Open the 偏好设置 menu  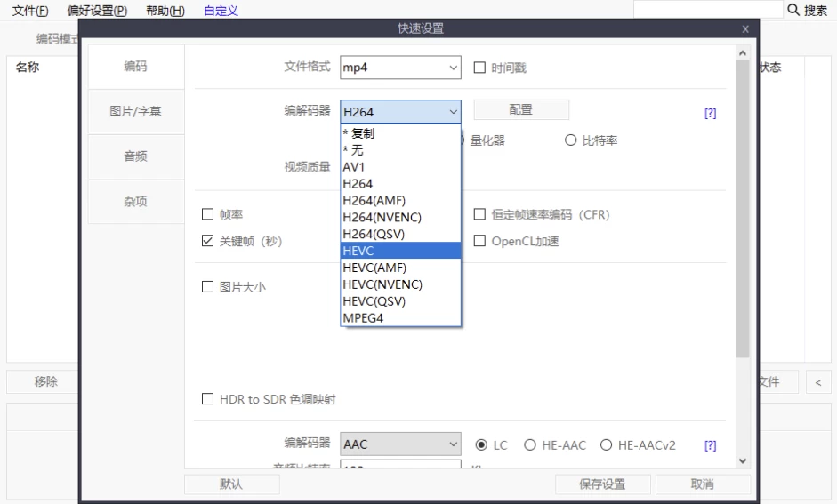point(97,11)
